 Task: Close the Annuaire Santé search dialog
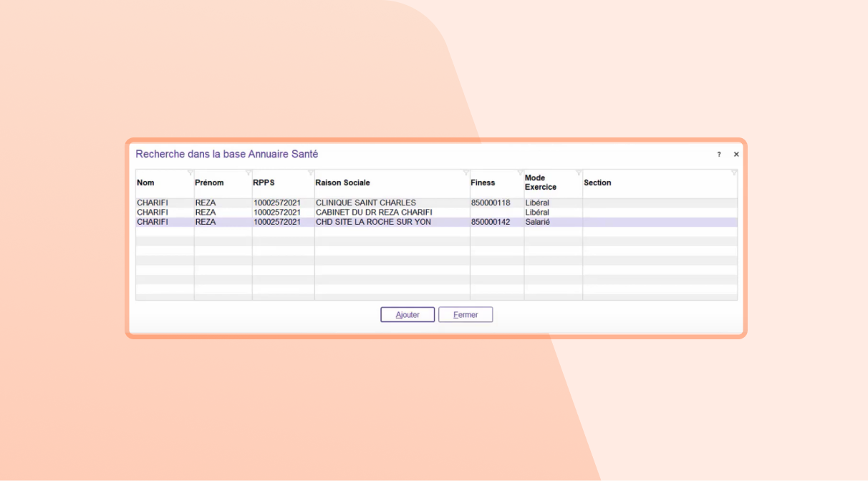736,155
